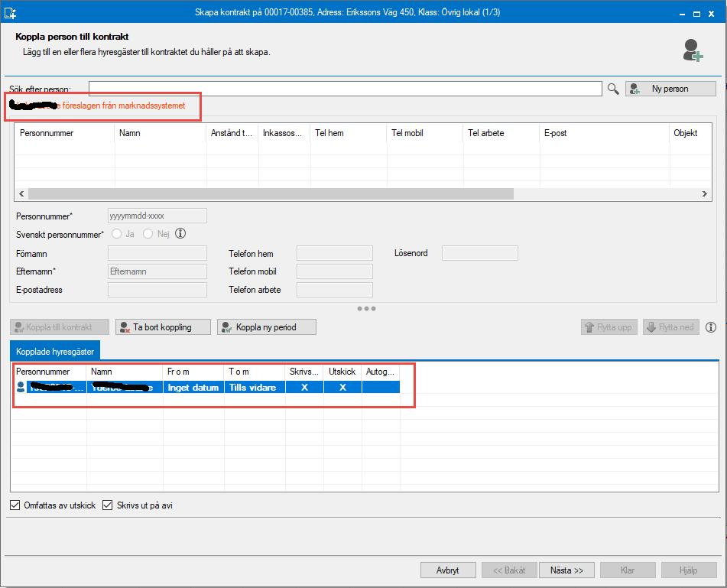Focus the Personnummer input field
This screenshot has width=727, height=588.
pos(157,216)
